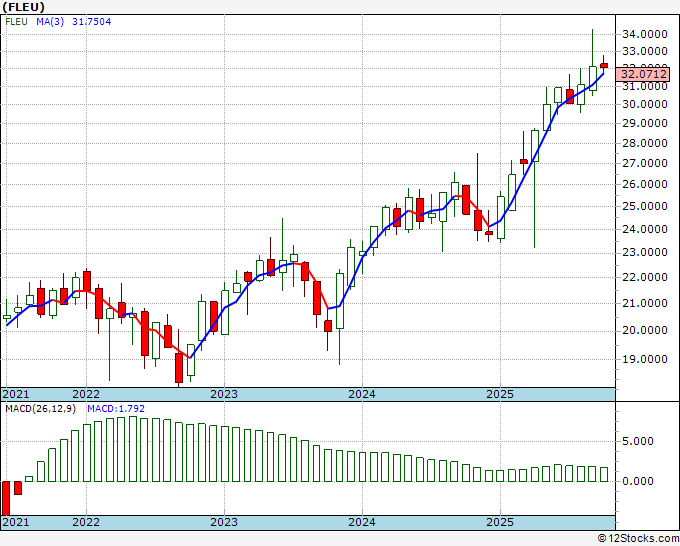Click the 0.000 MACD axis label
Screen dimensions: 680x546
[638, 481]
